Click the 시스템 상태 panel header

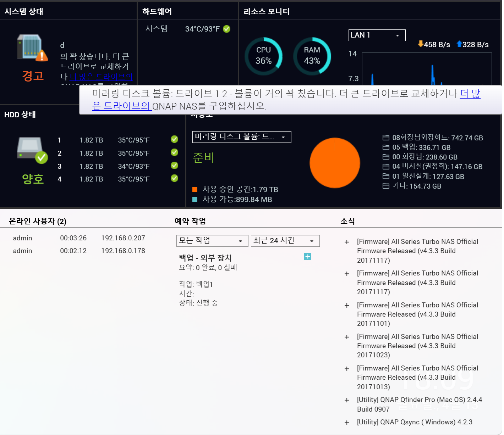click(24, 11)
